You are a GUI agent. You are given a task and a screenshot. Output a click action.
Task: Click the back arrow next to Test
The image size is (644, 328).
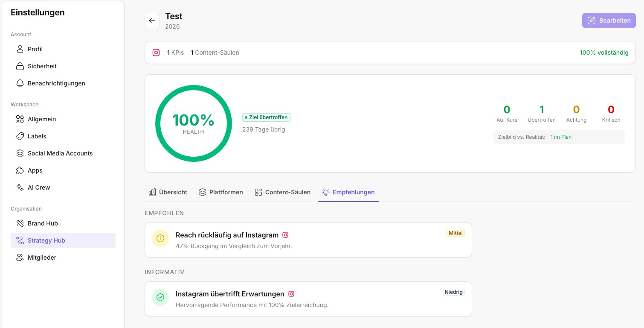pos(152,20)
